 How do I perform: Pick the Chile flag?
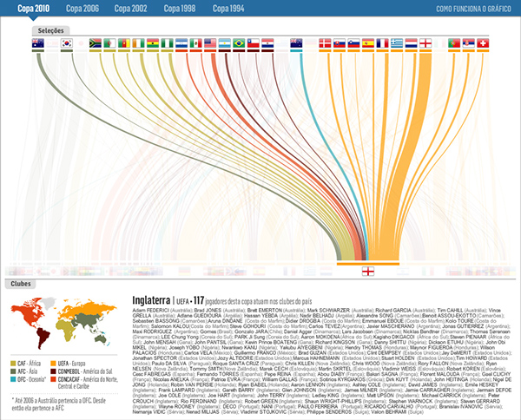click(254, 43)
